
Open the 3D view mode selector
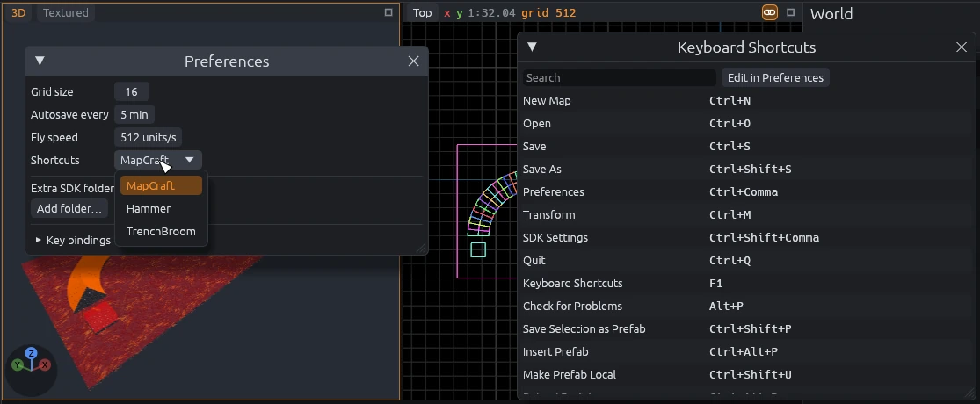click(18, 12)
